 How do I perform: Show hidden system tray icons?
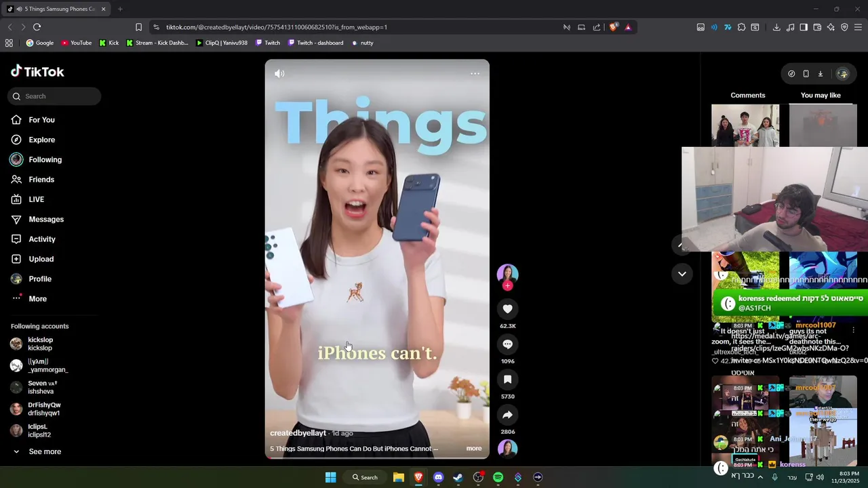click(x=759, y=477)
